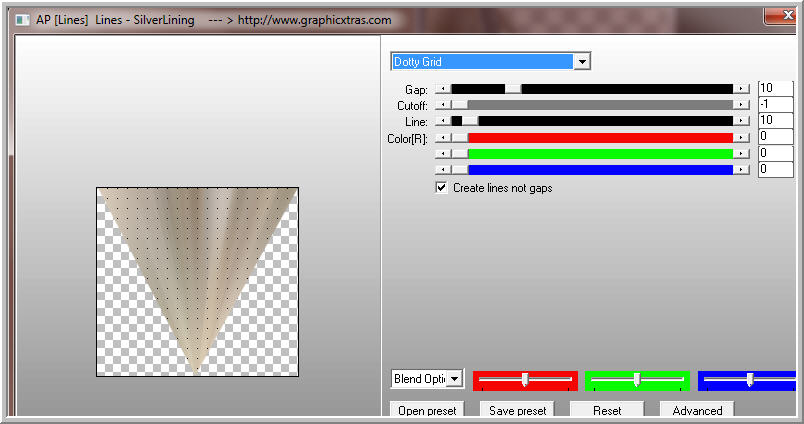Click the red blend slider handle
The image size is (804, 424).
click(525, 380)
